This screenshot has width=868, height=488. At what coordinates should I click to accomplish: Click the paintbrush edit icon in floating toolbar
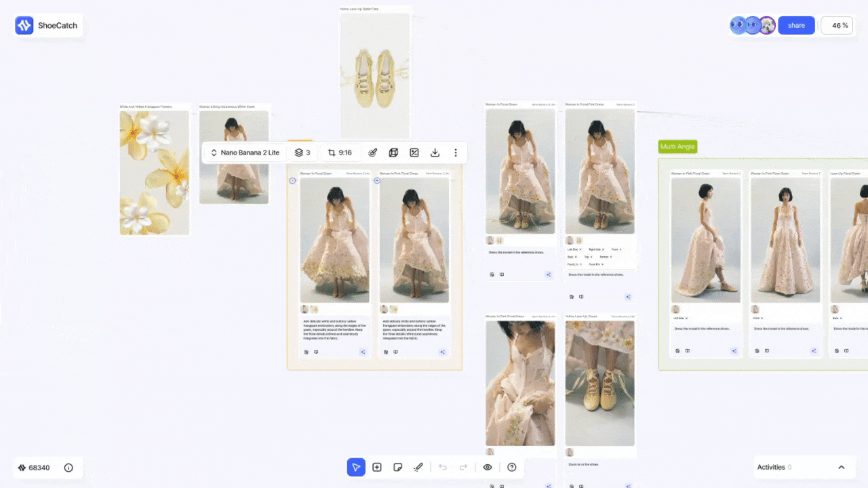pyautogui.click(x=372, y=152)
